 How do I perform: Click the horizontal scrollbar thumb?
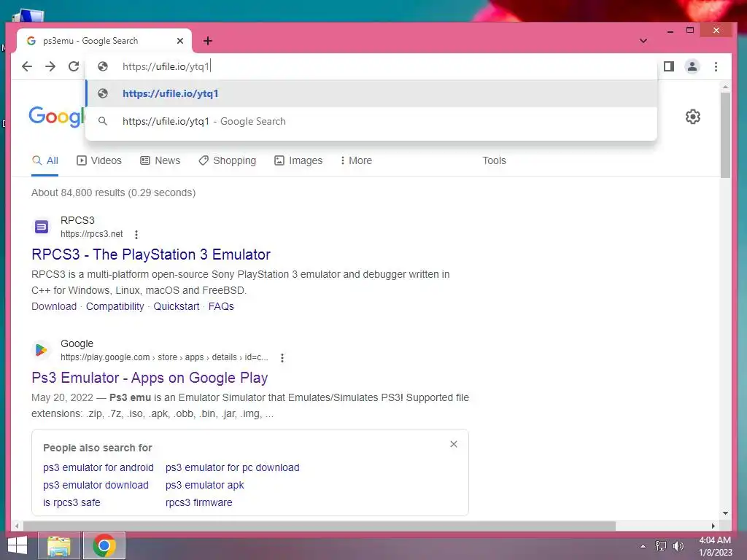coord(320,526)
